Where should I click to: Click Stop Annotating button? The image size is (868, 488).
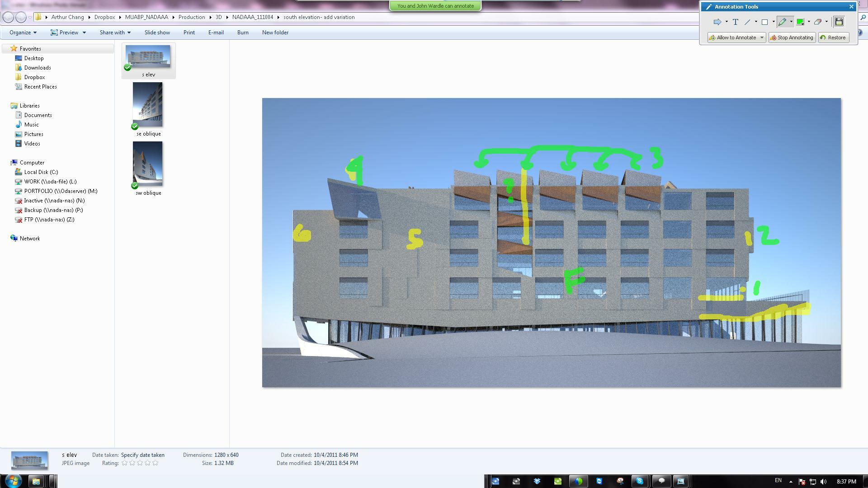[792, 38]
